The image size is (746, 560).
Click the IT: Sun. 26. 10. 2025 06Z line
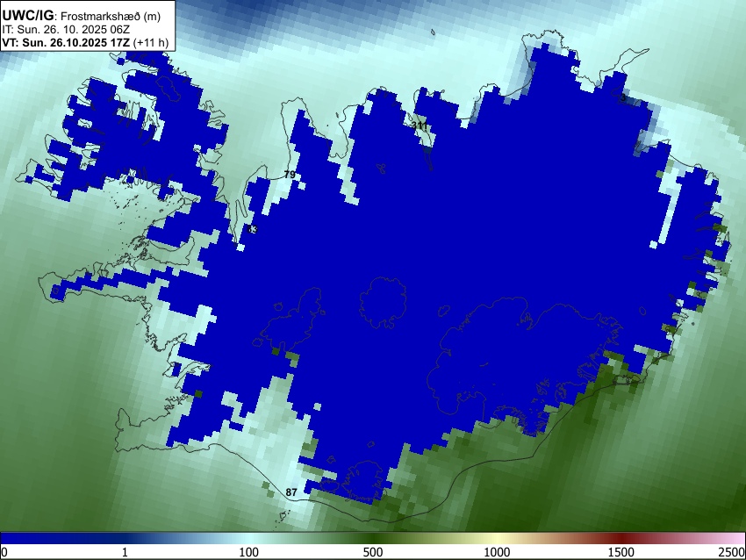(66, 30)
